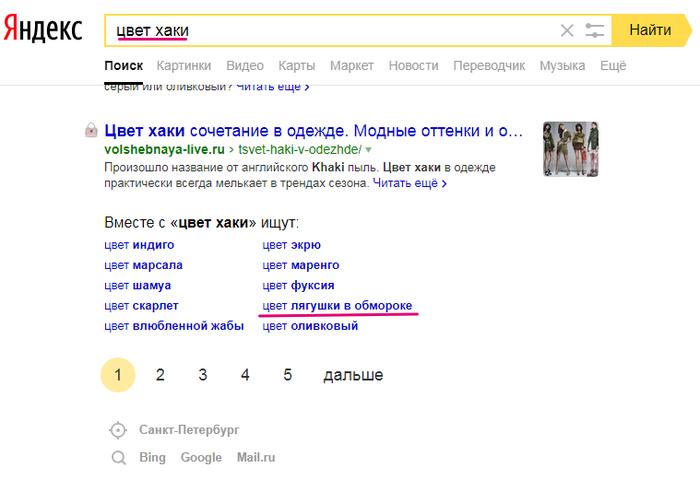Go to results page 3

coord(202,376)
